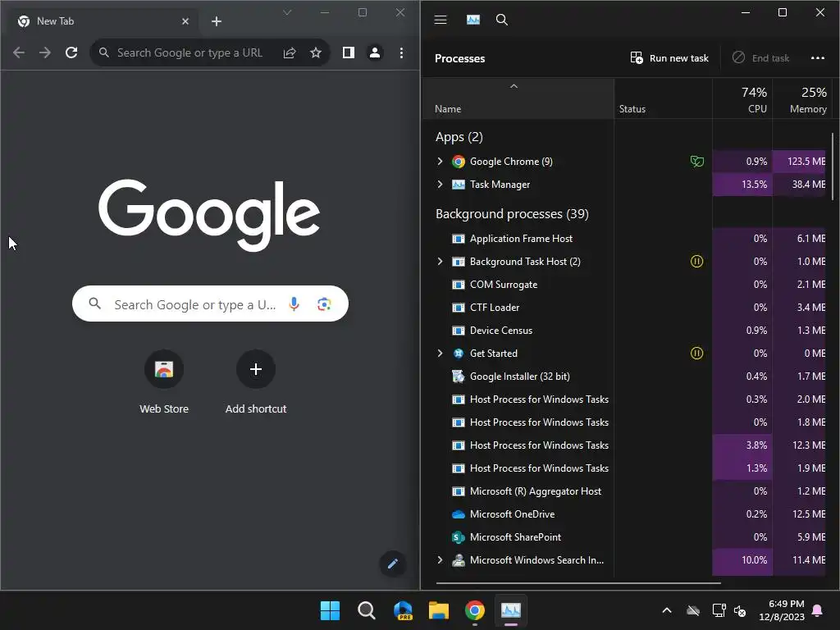The image size is (840, 630).
Task: Select the COM Surrogate process
Action: pyautogui.click(x=624, y=285)
